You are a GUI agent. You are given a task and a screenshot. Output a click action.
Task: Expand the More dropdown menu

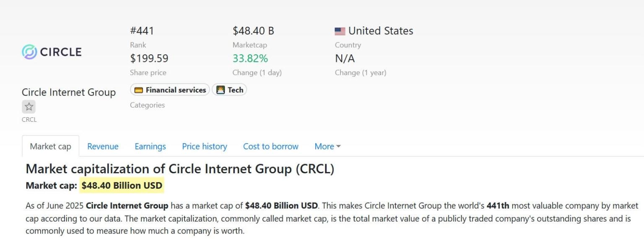327,146
